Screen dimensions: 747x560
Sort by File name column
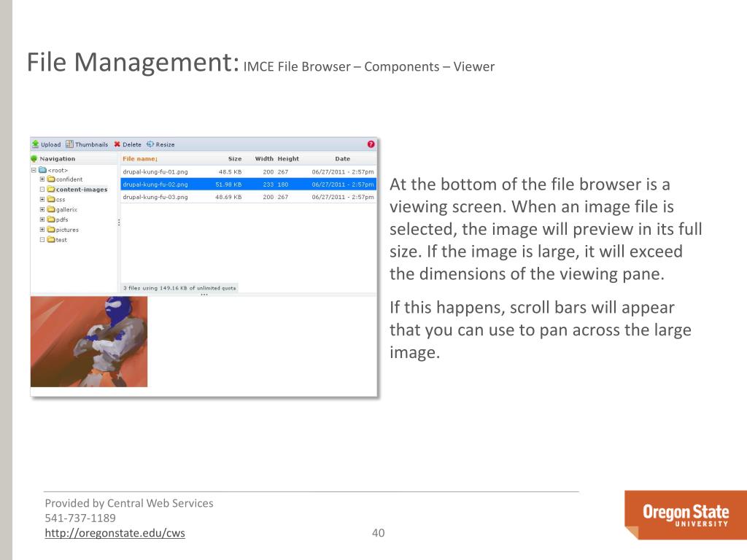tap(140, 158)
